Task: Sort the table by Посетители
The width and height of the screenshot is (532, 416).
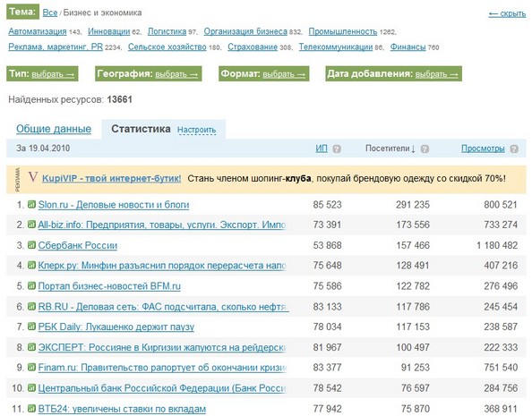Action: [x=390, y=149]
